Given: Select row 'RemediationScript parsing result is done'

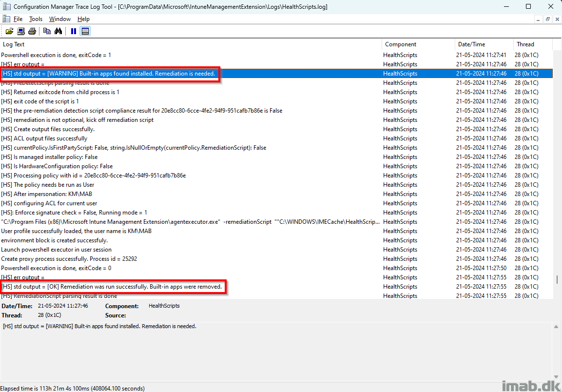Looking at the screenshot, I should [276, 296].
